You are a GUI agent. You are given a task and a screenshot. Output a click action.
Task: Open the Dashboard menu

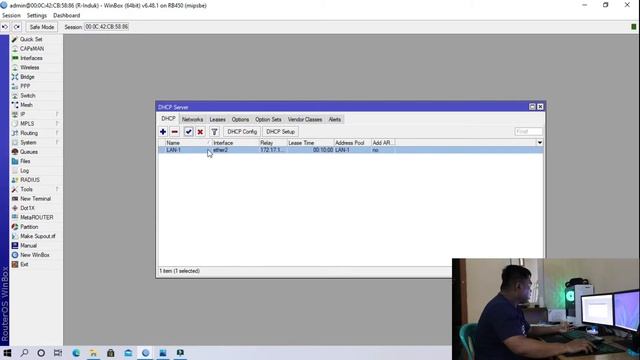coord(67,16)
